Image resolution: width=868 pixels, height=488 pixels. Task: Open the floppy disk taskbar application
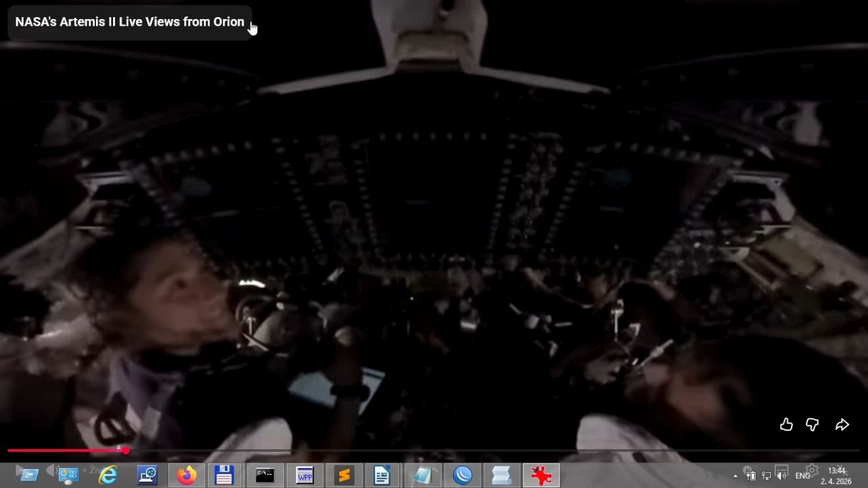pos(224,475)
